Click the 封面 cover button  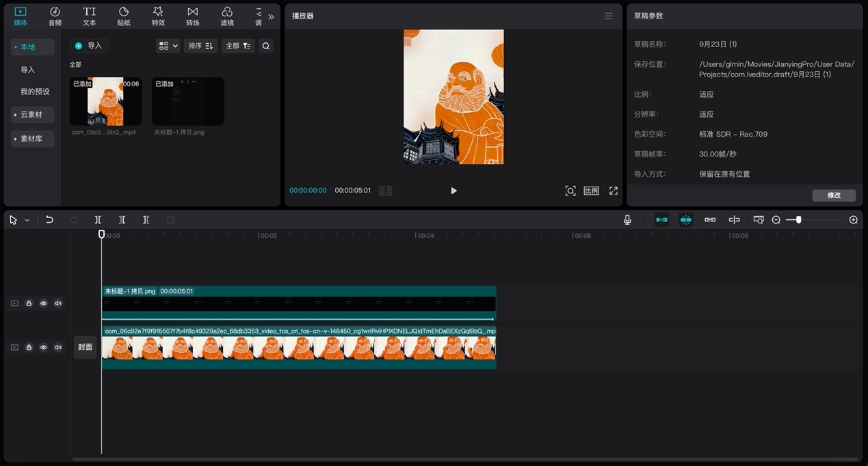tap(86, 347)
